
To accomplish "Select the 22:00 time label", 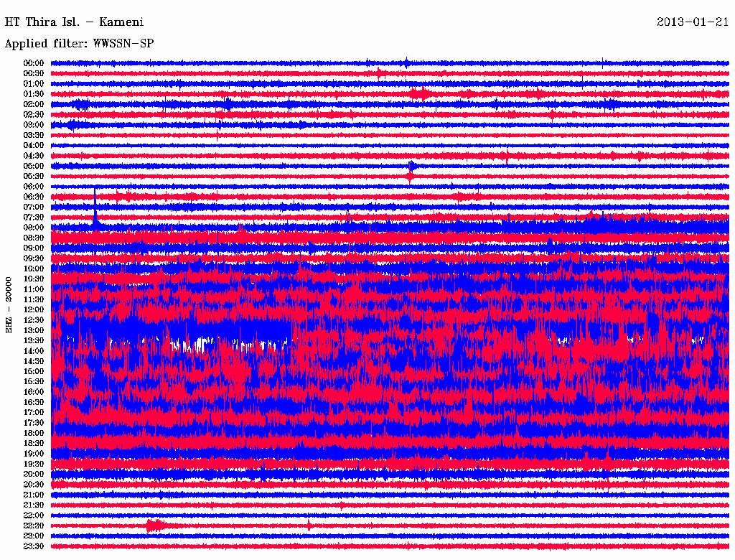I will click(x=33, y=515).
